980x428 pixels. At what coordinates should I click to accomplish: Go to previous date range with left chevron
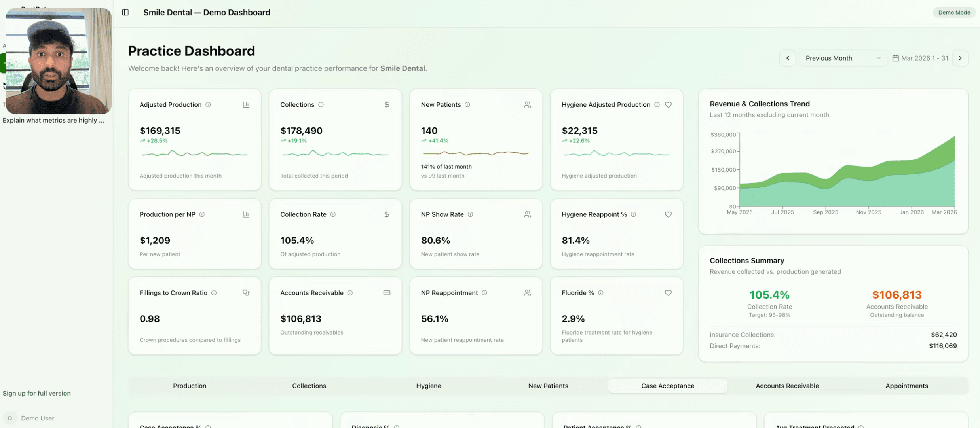787,58
